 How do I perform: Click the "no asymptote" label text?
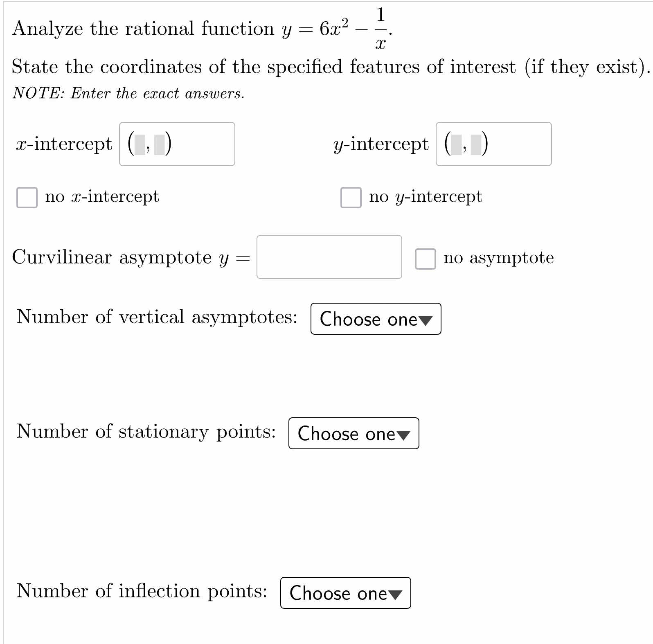[x=498, y=258]
